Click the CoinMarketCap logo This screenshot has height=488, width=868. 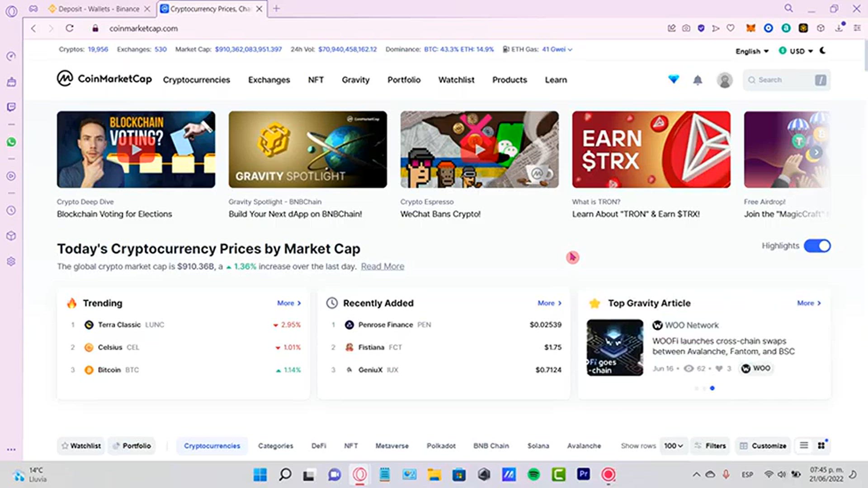coord(104,79)
